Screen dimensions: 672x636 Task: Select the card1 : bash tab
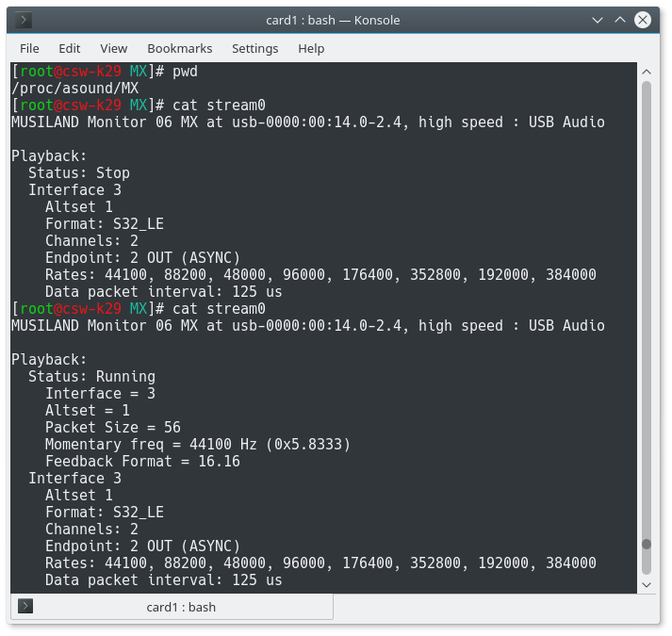point(172,607)
